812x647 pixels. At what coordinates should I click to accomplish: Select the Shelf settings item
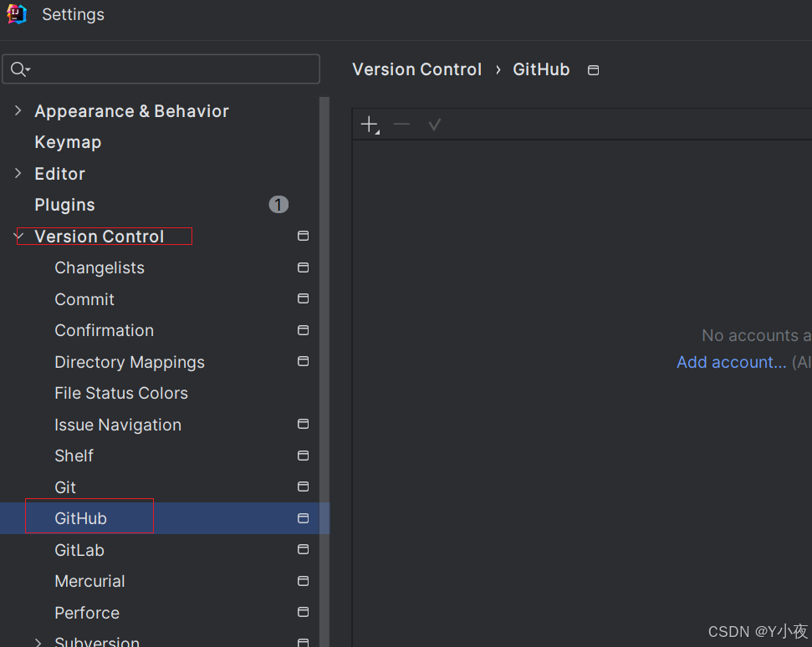pos(74,456)
